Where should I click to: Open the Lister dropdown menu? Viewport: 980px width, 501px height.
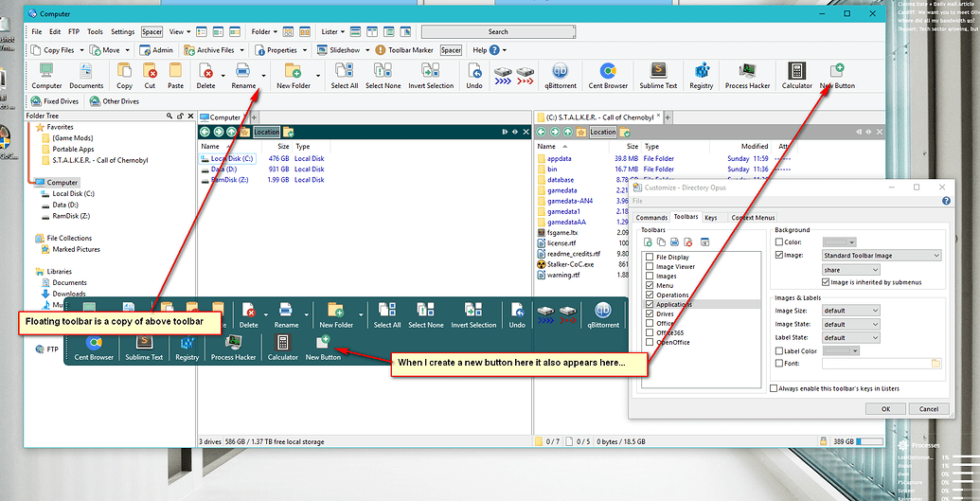332,31
